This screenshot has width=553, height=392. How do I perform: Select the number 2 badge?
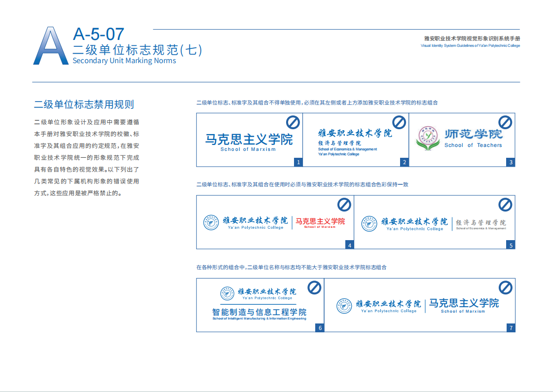point(405,162)
